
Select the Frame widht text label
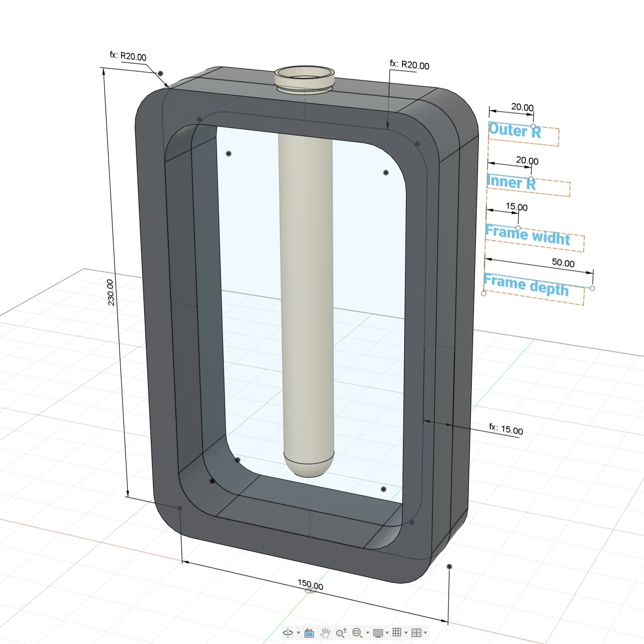[528, 235]
